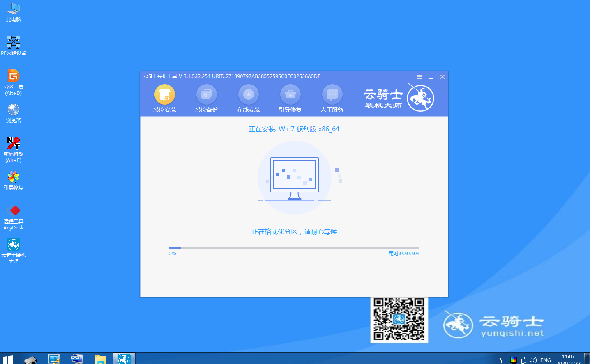Screen dimensions: 590x364
Task: Open PE网络设置 network settings
Action: [x=14, y=42]
